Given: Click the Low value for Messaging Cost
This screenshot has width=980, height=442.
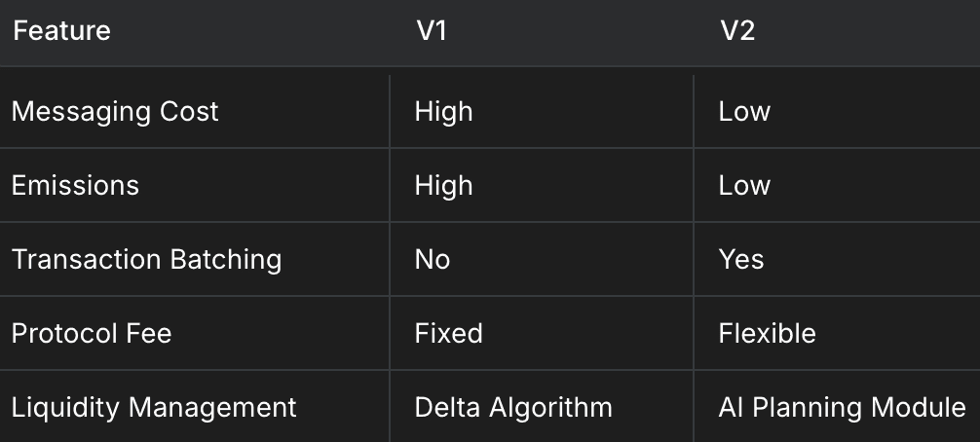Looking at the screenshot, I should [744, 112].
